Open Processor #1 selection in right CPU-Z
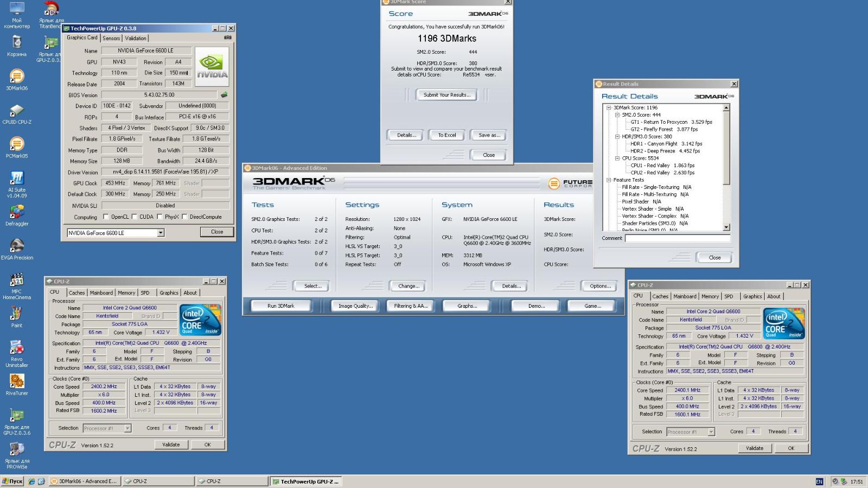The width and height of the screenshot is (868, 488). 711,432
